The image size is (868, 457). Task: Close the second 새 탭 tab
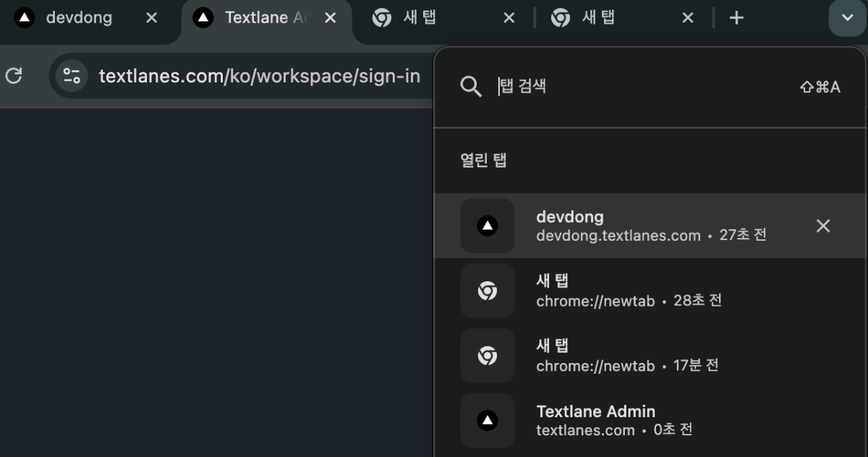click(x=686, y=17)
